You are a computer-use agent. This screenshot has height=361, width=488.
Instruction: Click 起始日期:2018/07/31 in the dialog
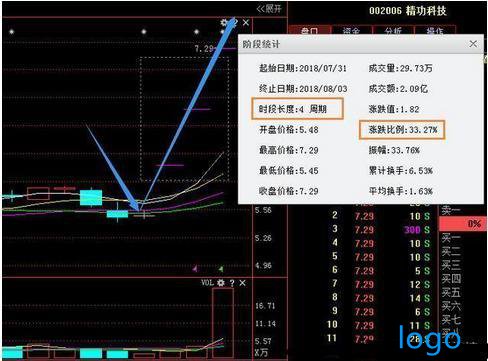pyautogui.click(x=303, y=68)
